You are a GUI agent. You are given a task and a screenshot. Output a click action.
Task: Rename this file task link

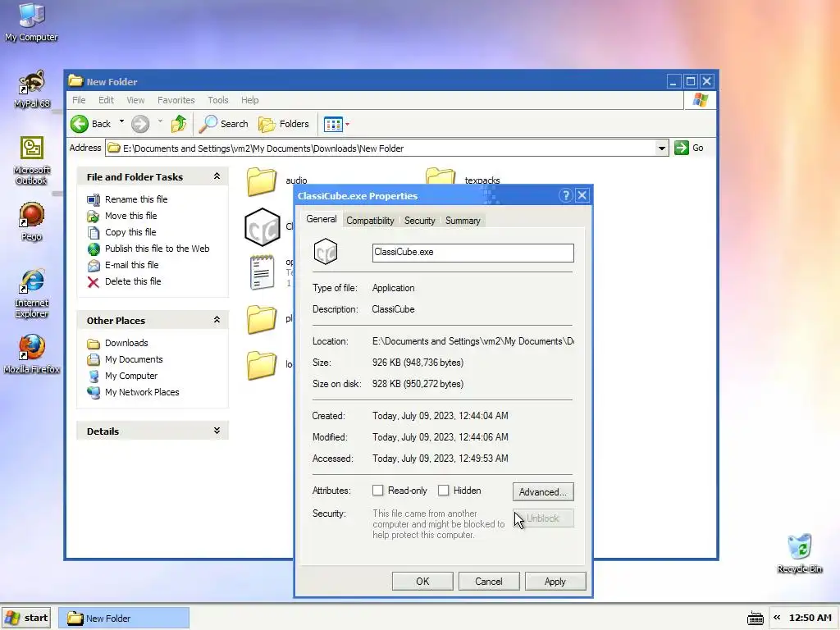[x=136, y=199]
